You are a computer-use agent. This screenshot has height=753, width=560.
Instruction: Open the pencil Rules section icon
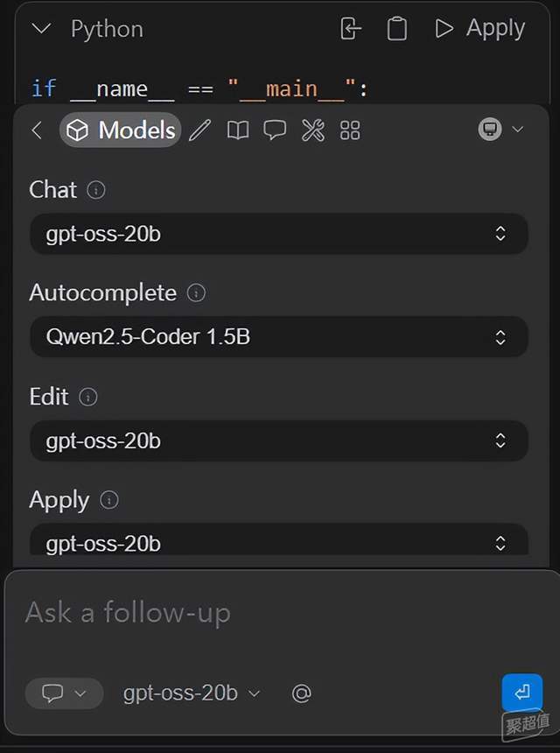click(x=200, y=130)
